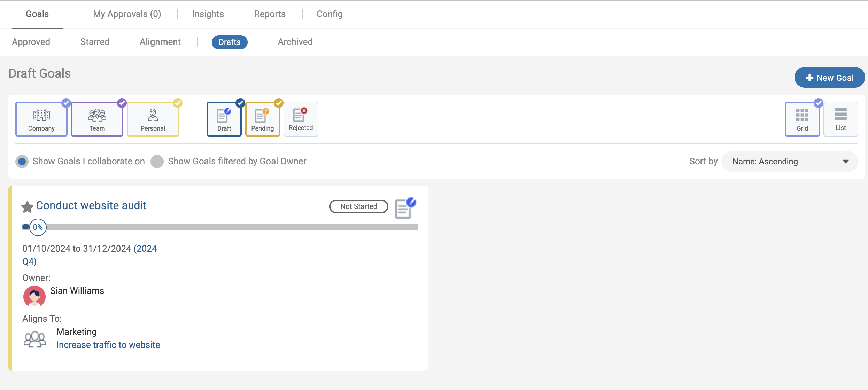Click the Not Started status badge
Screen dimensions: 868x390
[358, 206]
